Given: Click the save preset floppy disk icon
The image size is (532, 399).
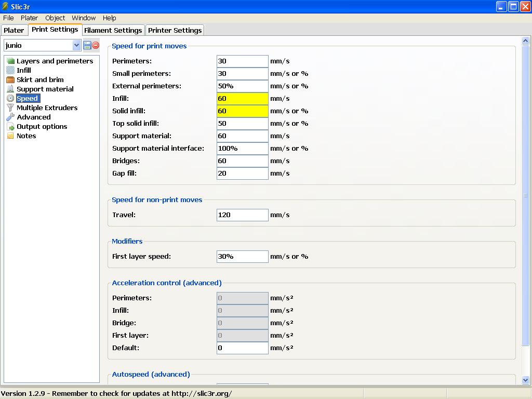Looking at the screenshot, I should tap(87, 45).
